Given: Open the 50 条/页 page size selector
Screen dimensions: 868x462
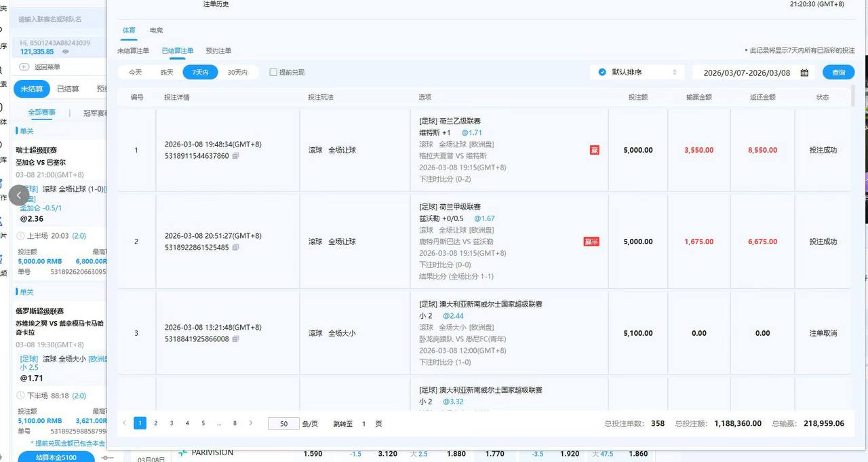Looking at the screenshot, I should tap(283, 424).
